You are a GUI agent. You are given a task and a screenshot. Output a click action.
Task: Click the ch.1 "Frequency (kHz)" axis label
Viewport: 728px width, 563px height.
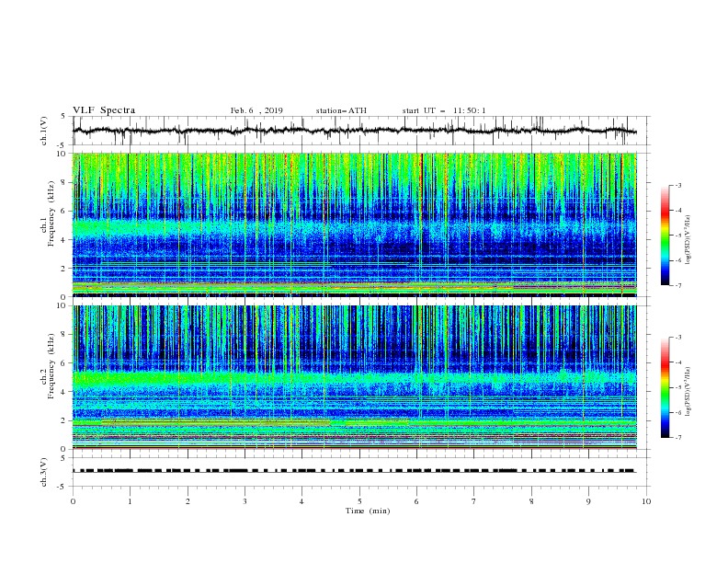tap(51, 214)
